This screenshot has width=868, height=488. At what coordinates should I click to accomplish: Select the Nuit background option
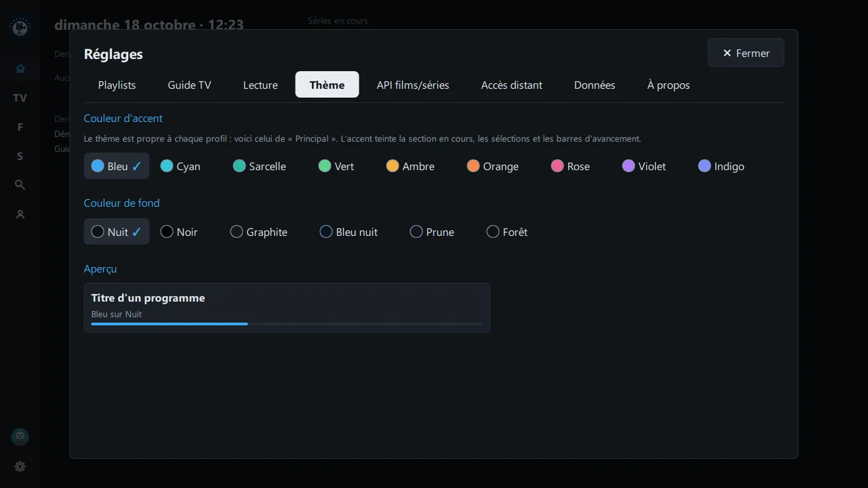(x=117, y=232)
